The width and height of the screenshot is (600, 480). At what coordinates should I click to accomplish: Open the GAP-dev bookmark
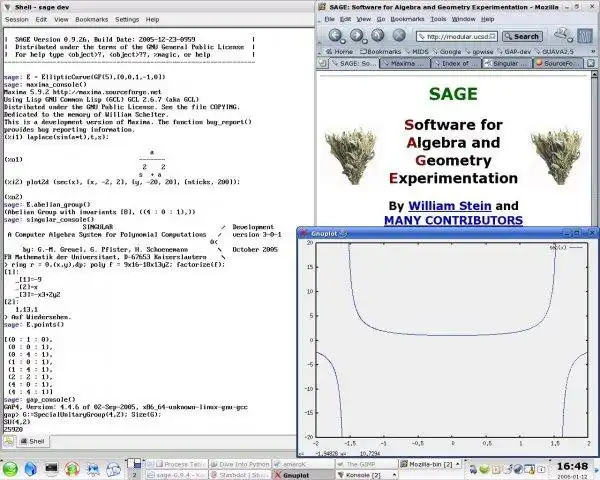pos(514,51)
